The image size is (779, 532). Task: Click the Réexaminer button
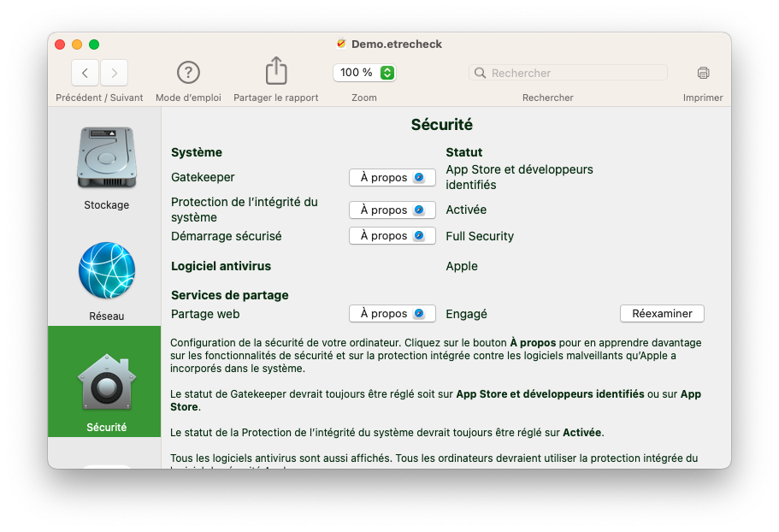coord(662,313)
